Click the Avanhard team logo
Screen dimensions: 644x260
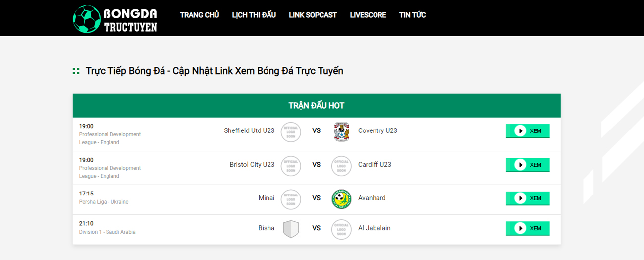pyautogui.click(x=341, y=198)
